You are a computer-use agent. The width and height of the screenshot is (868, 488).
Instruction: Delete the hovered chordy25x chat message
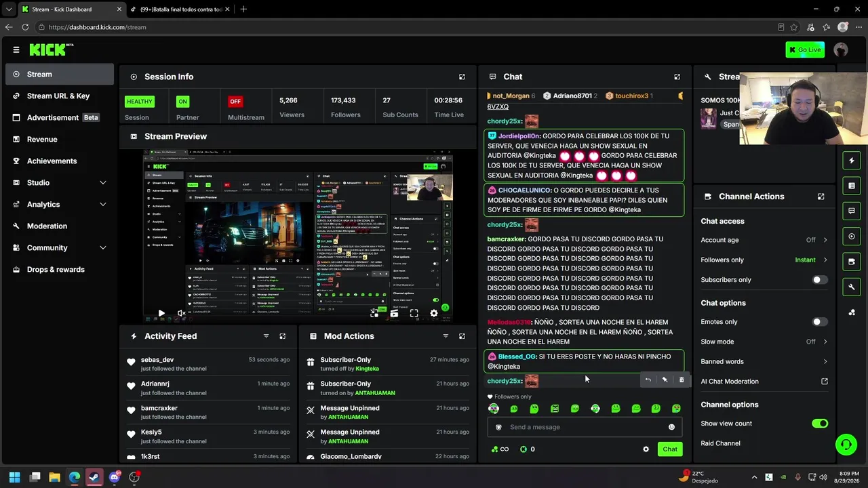coord(682,380)
